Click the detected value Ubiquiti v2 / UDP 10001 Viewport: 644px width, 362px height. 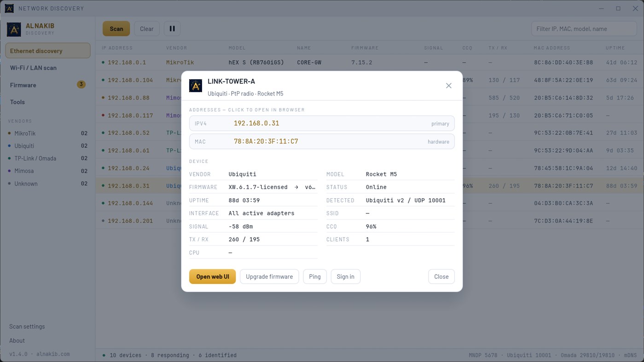[406, 200]
